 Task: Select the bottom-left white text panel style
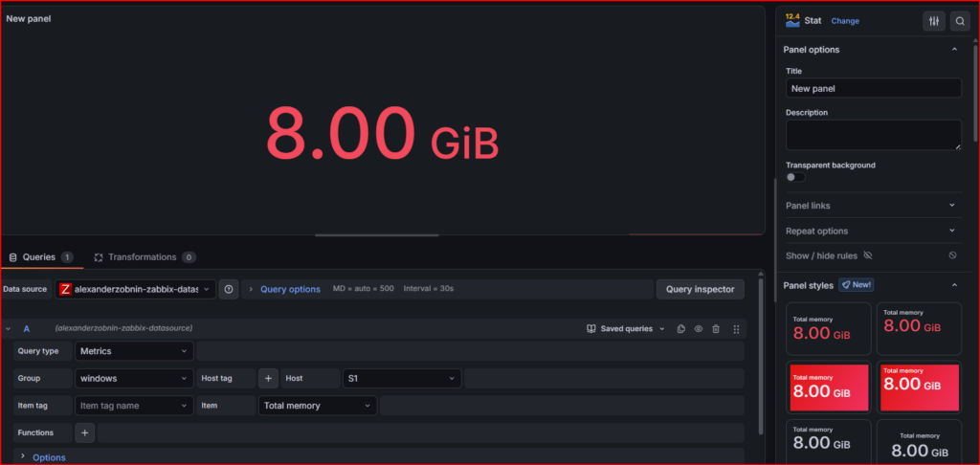pos(828,441)
